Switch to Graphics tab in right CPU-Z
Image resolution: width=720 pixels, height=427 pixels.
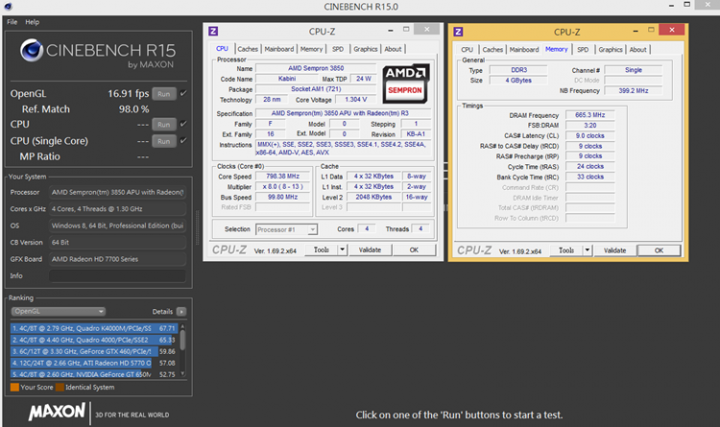pyautogui.click(x=610, y=49)
